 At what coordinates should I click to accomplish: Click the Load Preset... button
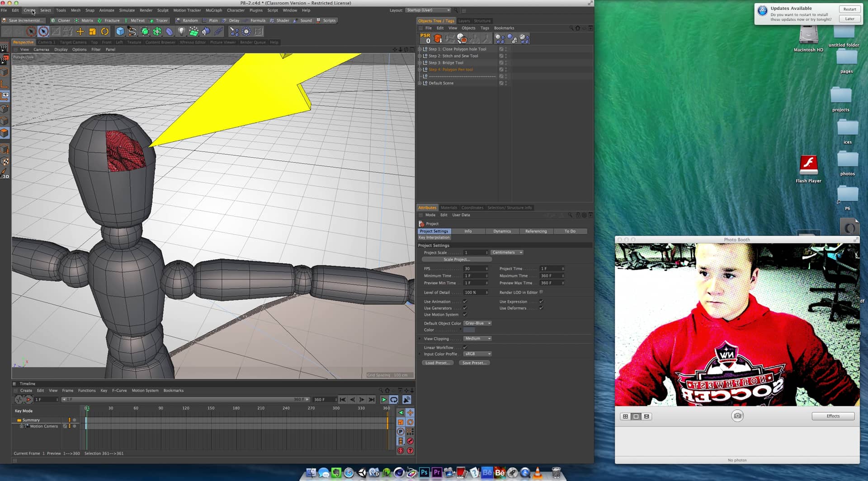[438, 363]
